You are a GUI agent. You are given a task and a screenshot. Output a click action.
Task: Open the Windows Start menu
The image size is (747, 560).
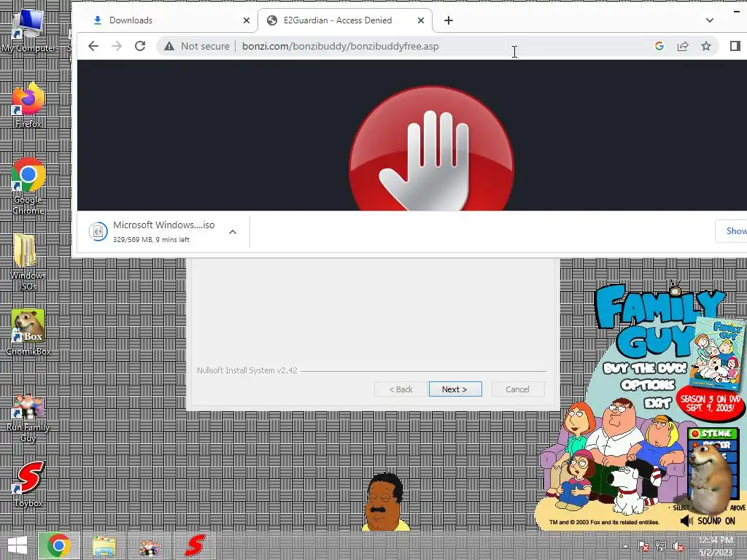[18, 545]
